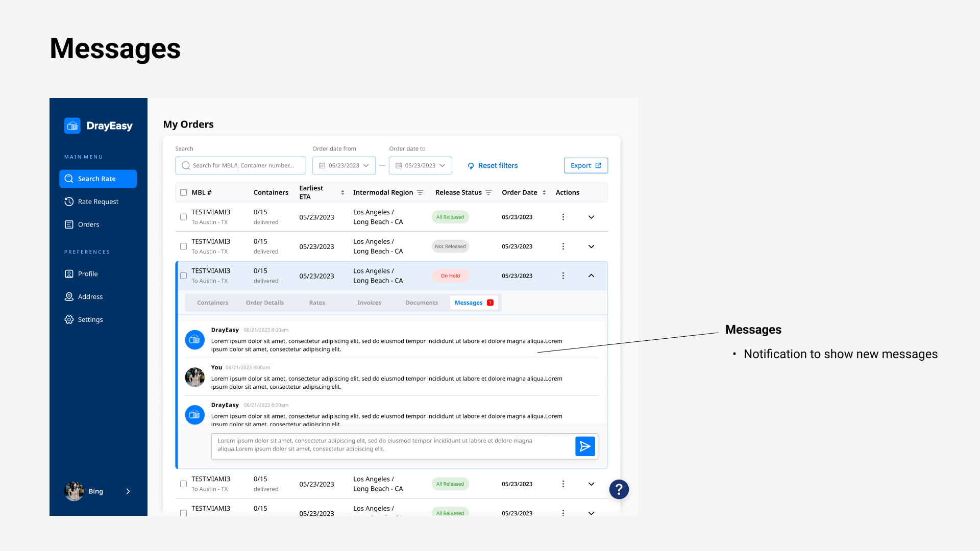Screen dimensions: 980x551
Task: Sort by Order Date arrows
Action: click(544, 192)
